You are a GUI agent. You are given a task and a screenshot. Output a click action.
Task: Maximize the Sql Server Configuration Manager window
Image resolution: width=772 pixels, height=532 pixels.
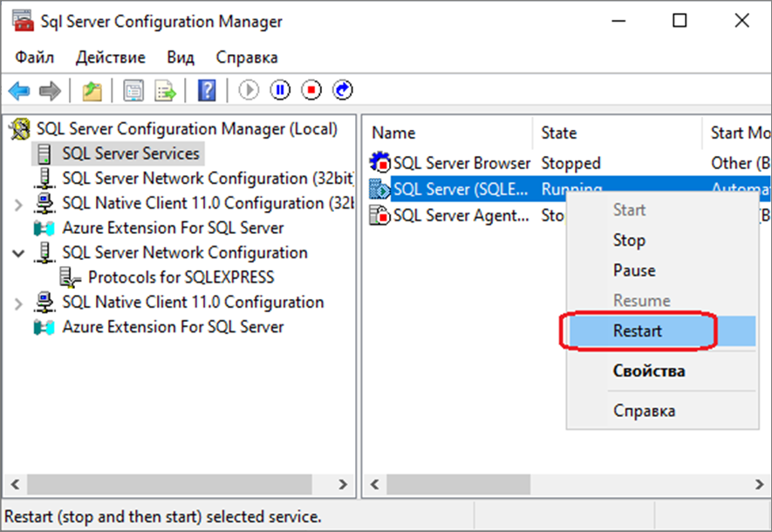click(x=680, y=21)
